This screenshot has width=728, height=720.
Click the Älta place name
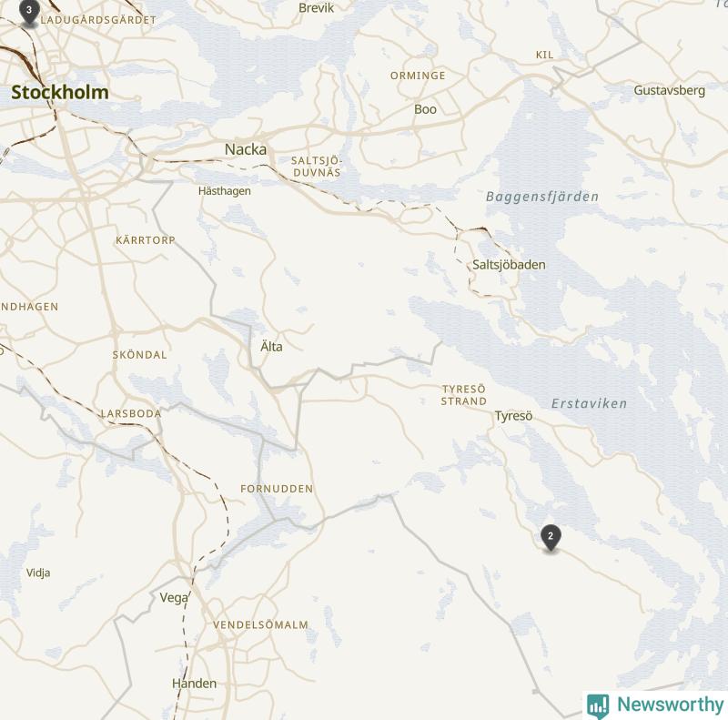click(x=271, y=347)
